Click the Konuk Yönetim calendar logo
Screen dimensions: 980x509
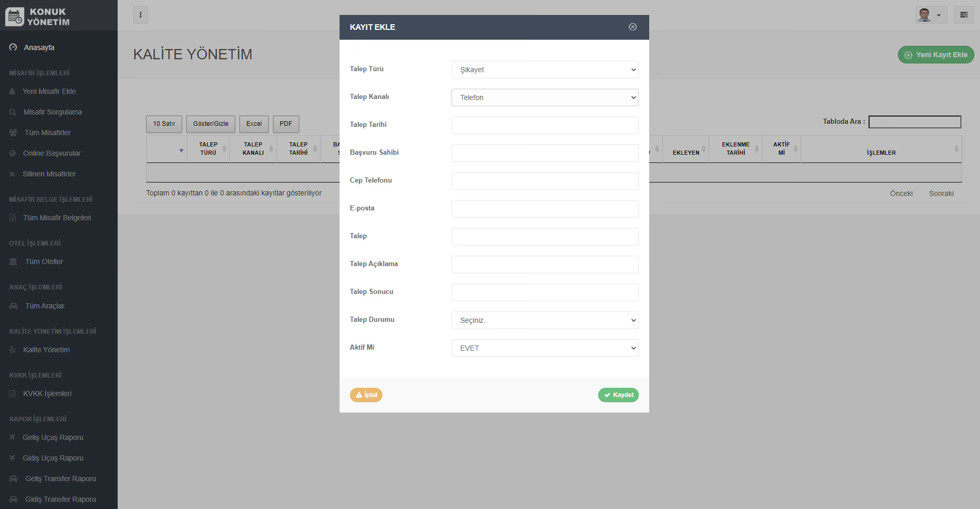point(14,17)
